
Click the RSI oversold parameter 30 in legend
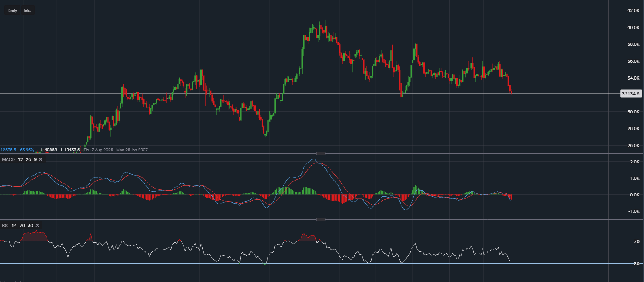pyautogui.click(x=31, y=226)
